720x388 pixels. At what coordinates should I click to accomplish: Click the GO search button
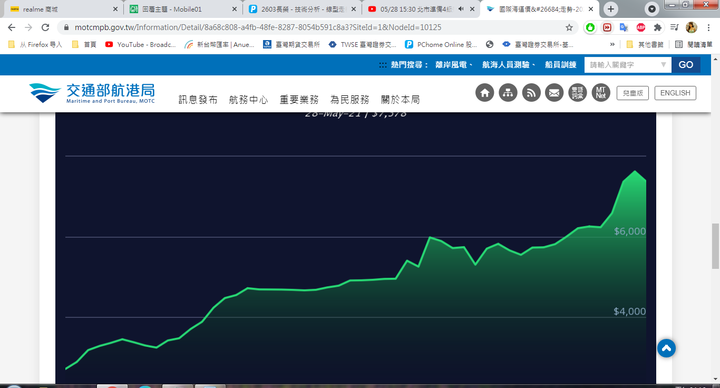click(x=686, y=65)
